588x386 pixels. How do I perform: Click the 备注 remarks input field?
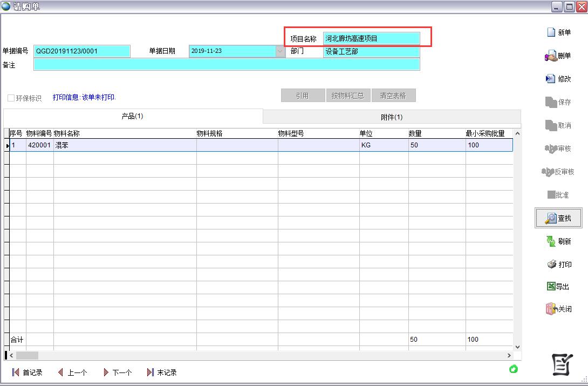point(227,65)
